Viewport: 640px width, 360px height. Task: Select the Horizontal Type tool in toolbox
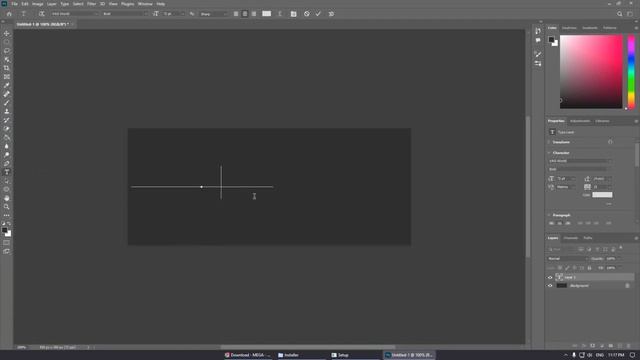click(7, 172)
